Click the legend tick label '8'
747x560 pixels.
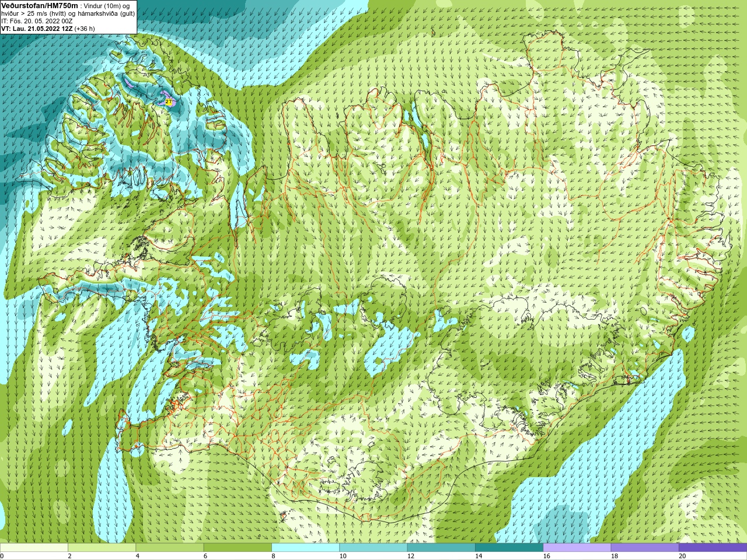(273, 556)
